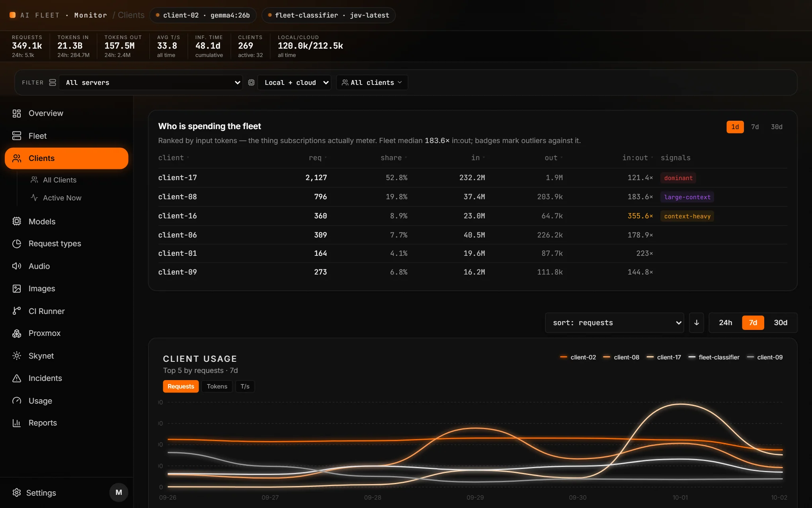Toggle fleet-classifier legend swatch in chart
The width and height of the screenshot is (812, 508).
[692, 357]
